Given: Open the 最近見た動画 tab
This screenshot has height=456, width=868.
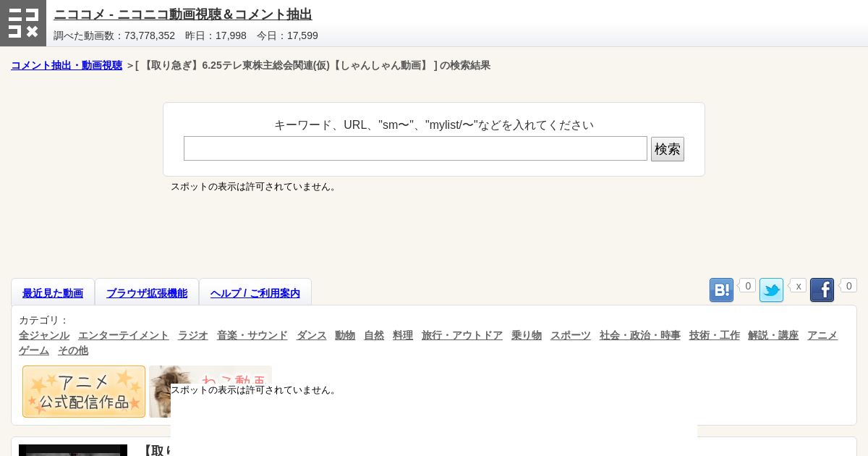Looking at the screenshot, I should 53,293.
